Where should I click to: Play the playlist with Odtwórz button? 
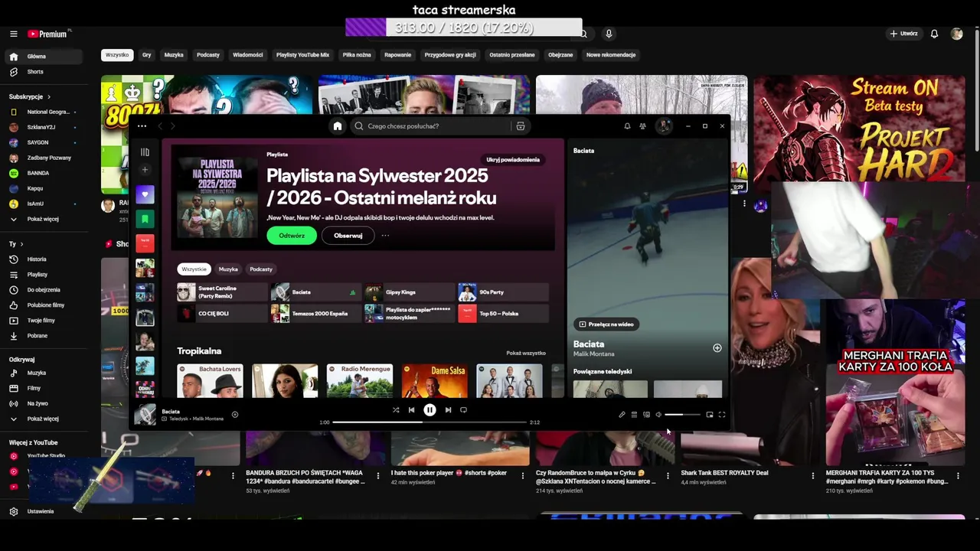coord(292,236)
